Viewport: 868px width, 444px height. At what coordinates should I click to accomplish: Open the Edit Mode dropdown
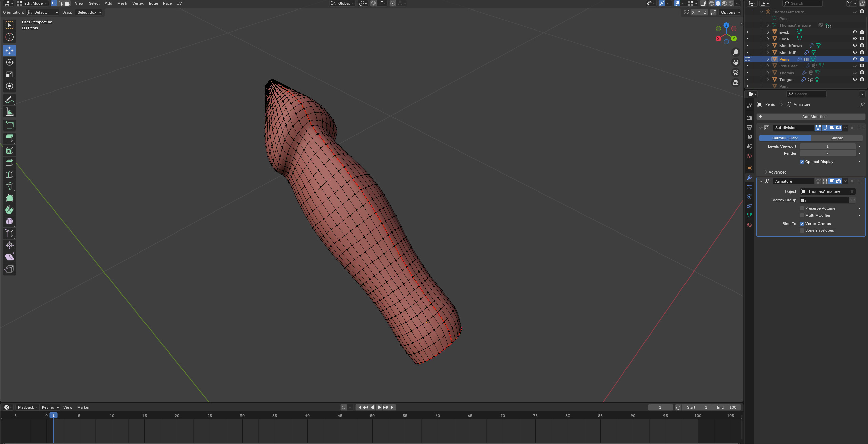pyautogui.click(x=33, y=3)
